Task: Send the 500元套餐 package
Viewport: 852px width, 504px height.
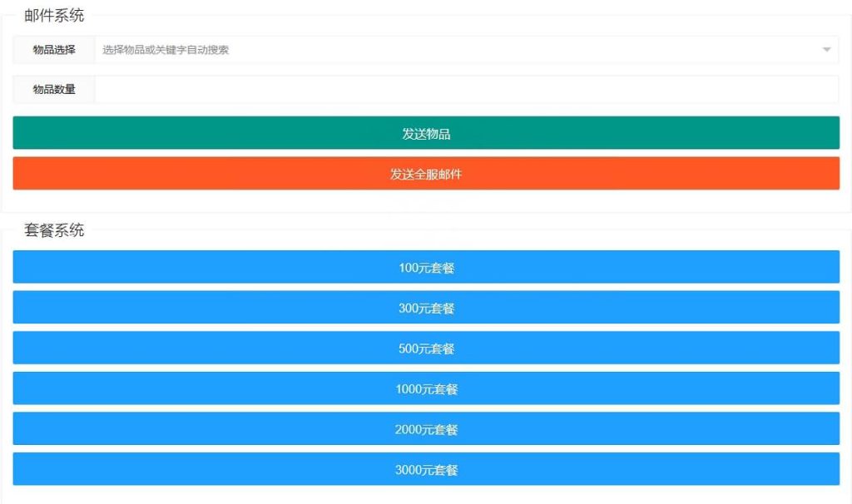Action: point(426,348)
